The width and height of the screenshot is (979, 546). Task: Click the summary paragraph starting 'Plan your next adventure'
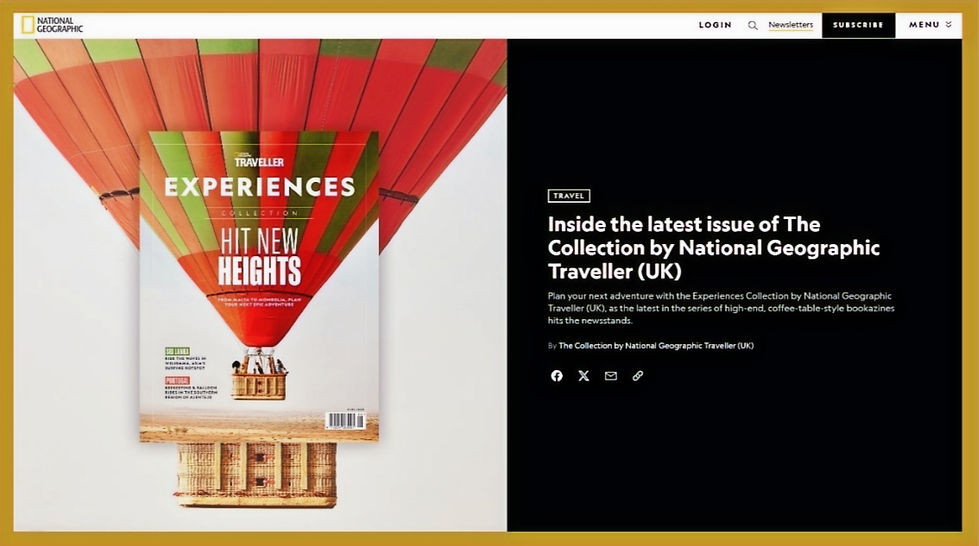click(x=721, y=308)
